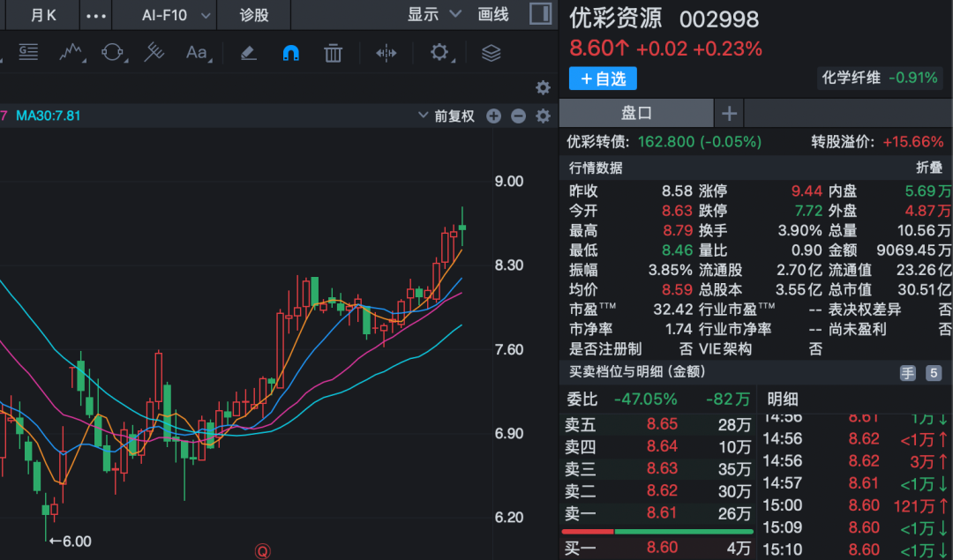
Task: Click the red @ marker at chart bottom
Action: (263, 551)
